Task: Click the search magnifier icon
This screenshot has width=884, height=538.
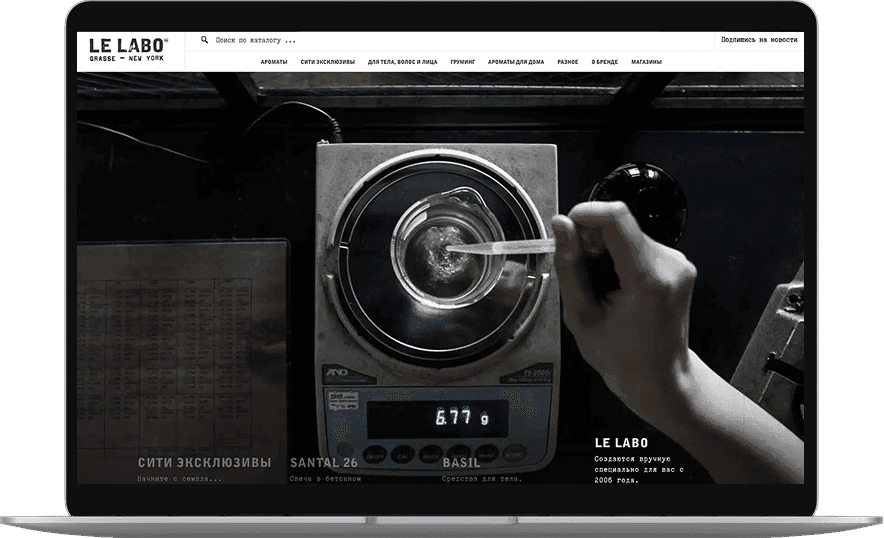Action: (x=205, y=39)
